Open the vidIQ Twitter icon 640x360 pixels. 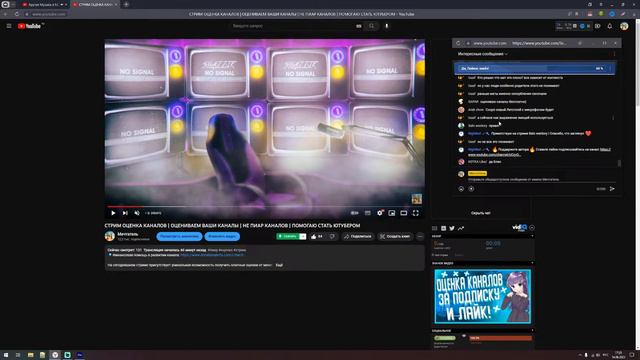pyautogui.click(x=452, y=228)
